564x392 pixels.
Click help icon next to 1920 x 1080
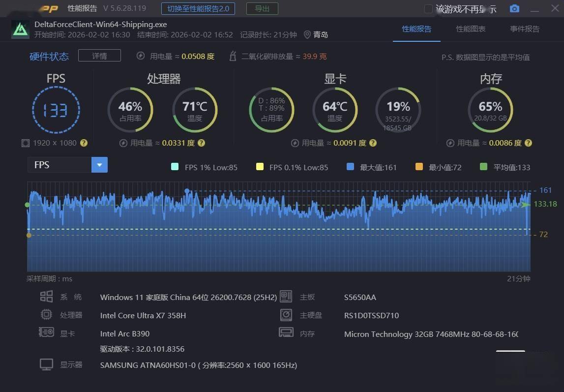tap(84, 143)
